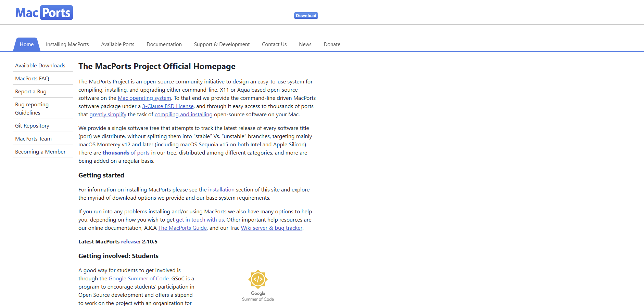Open Git Repository sidebar link
The image size is (644, 306).
(43, 125)
